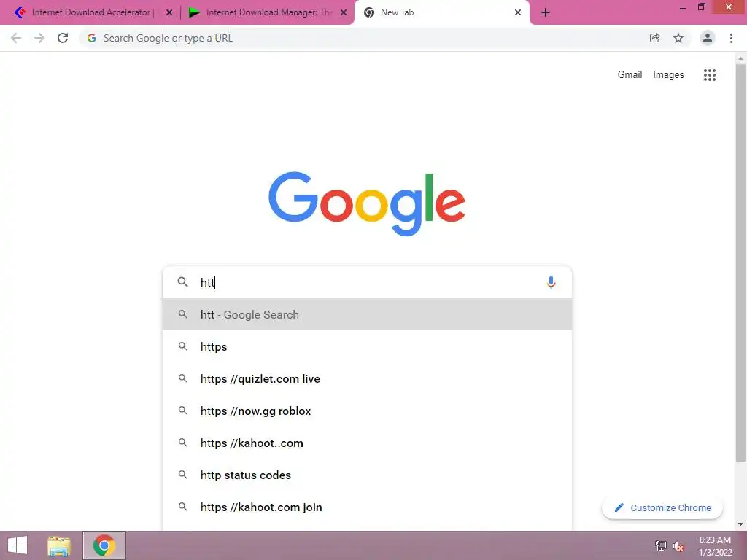Close the Internet Download Accelerator tab
The height and width of the screenshot is (560, 747).
click(169, 13)
